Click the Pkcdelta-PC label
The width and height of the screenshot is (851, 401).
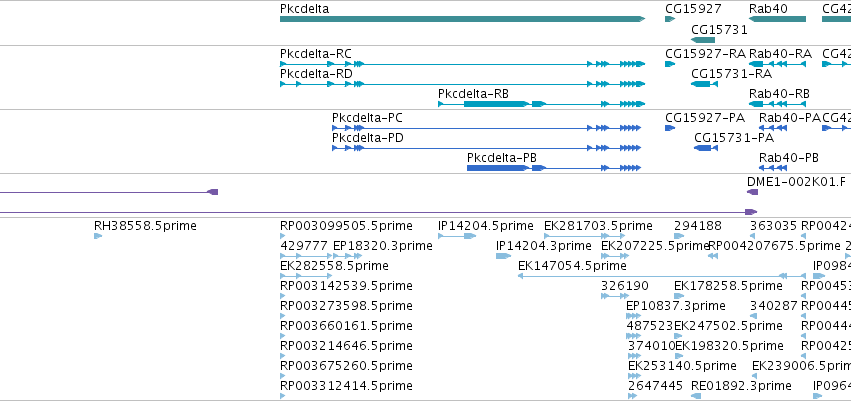(x=367, y=118)
